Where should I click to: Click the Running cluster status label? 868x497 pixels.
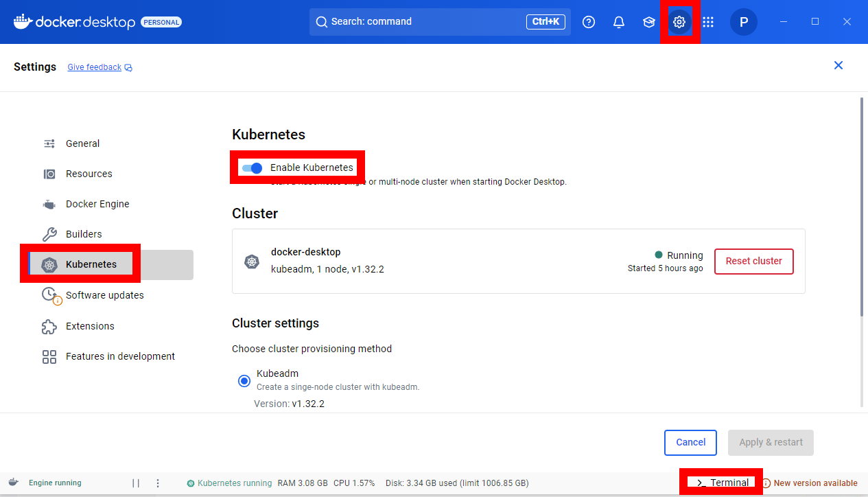pyautogui.click(x=685, y=255)
